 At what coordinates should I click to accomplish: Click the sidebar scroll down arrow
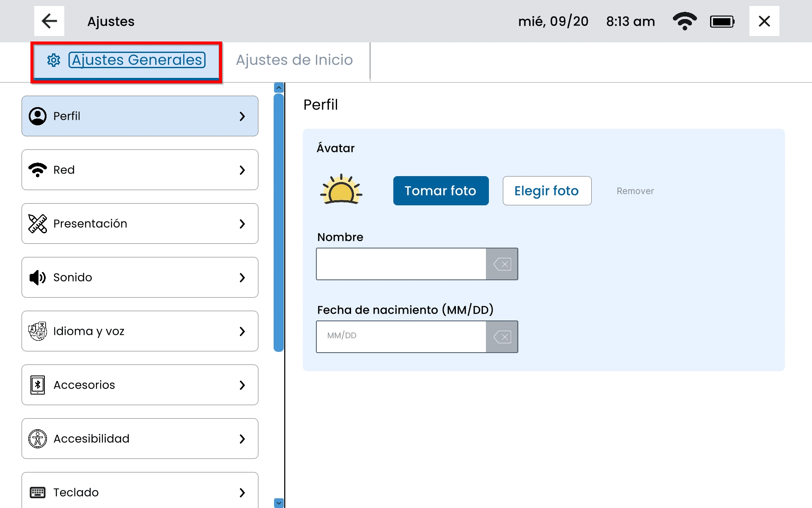coord(279,502)
